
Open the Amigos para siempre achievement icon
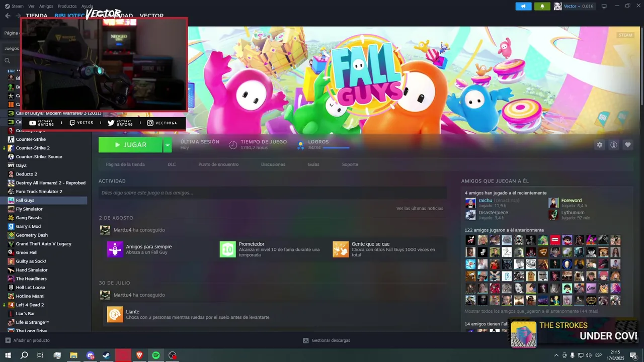click(x=115, y=249)
